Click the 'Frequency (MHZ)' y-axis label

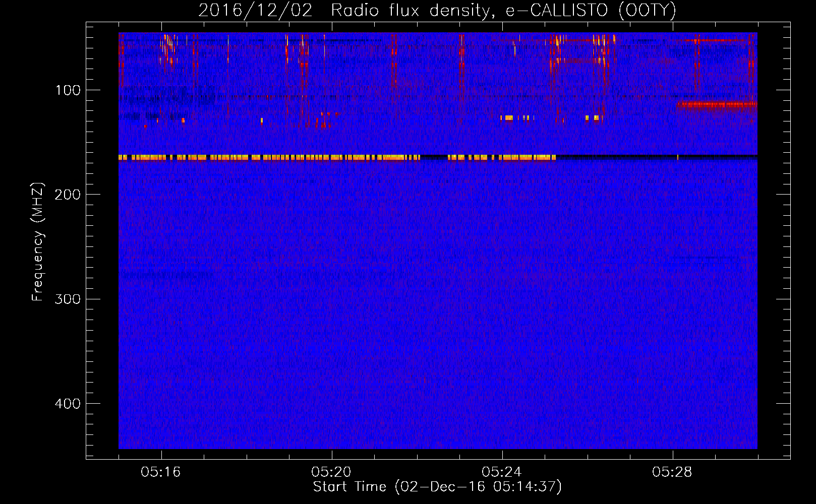click(38, 242)
